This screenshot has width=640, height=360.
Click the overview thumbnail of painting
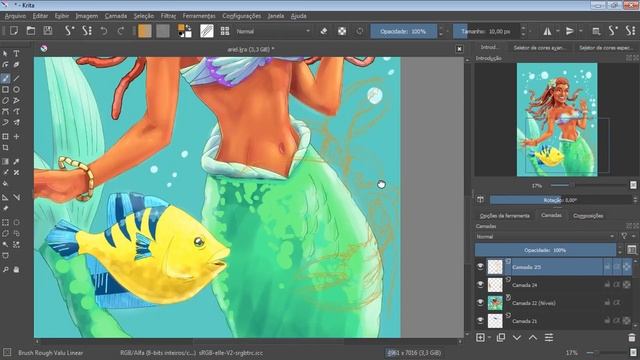pos(557,120)
